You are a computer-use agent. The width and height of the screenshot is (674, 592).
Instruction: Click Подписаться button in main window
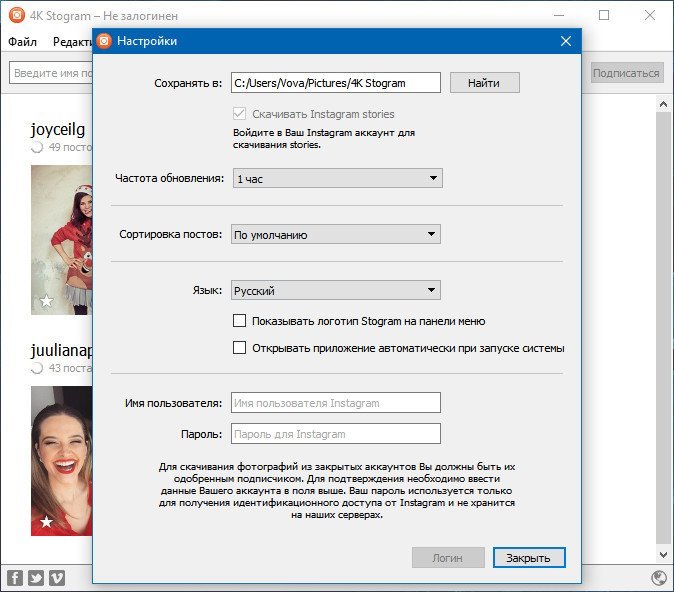click(x=627, y=73)
